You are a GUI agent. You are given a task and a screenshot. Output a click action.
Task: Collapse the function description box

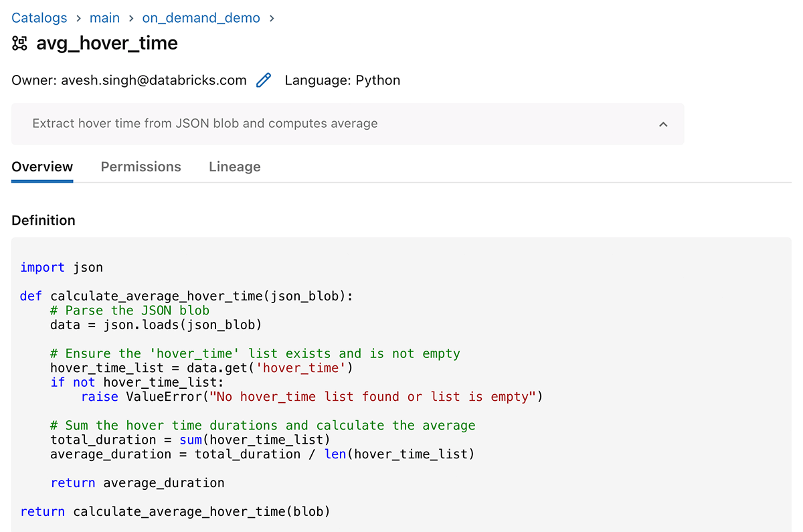tap(662, 124)
